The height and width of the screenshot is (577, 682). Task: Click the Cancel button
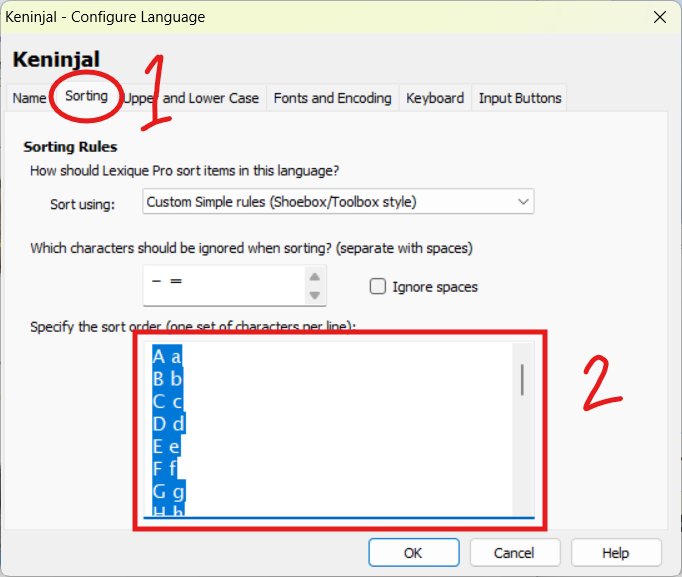click(514, 553)
